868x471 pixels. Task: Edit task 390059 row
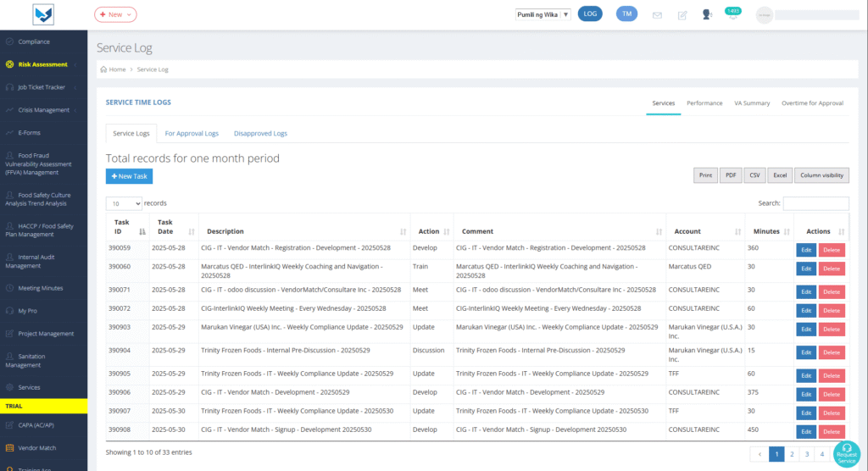tap(806, 250)
